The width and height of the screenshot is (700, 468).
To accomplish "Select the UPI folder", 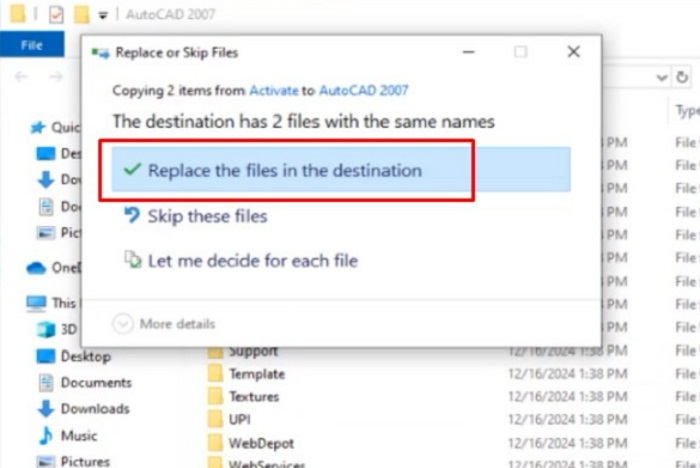I will point(239,420).
